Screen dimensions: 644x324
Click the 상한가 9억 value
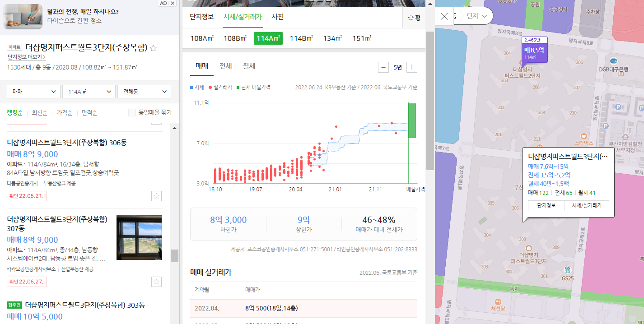303,220
